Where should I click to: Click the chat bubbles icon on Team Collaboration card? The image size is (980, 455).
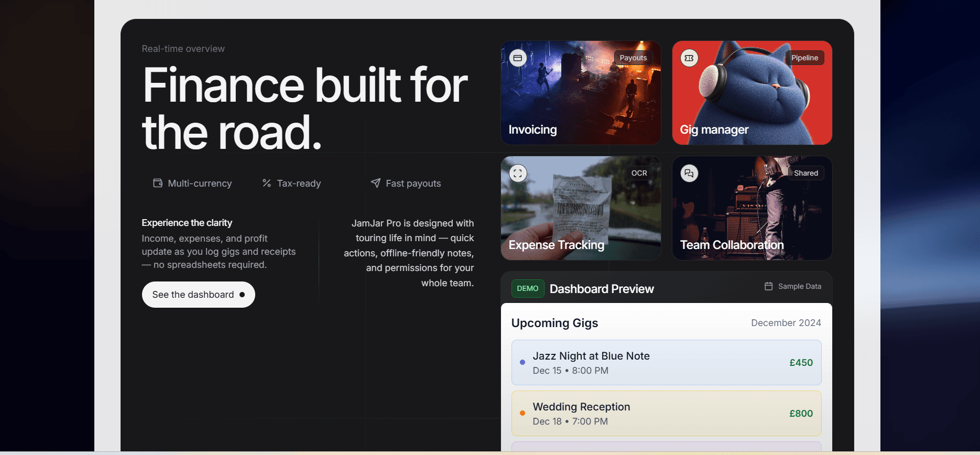pos(689,174)
